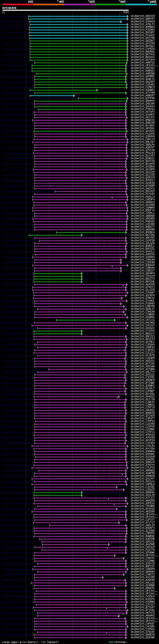
Task: Select the UniRef100_C4CGM0 label
Action: pyautogui.click(x=143, y=627)
